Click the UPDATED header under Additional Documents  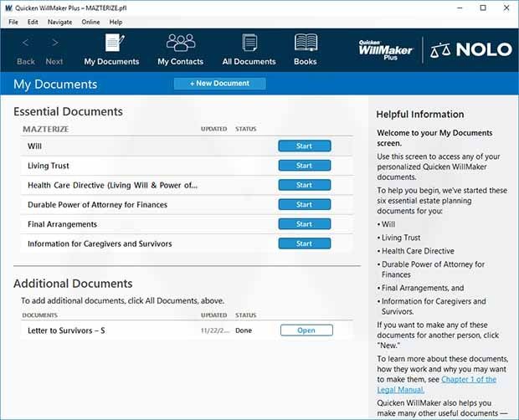(213, 315)
